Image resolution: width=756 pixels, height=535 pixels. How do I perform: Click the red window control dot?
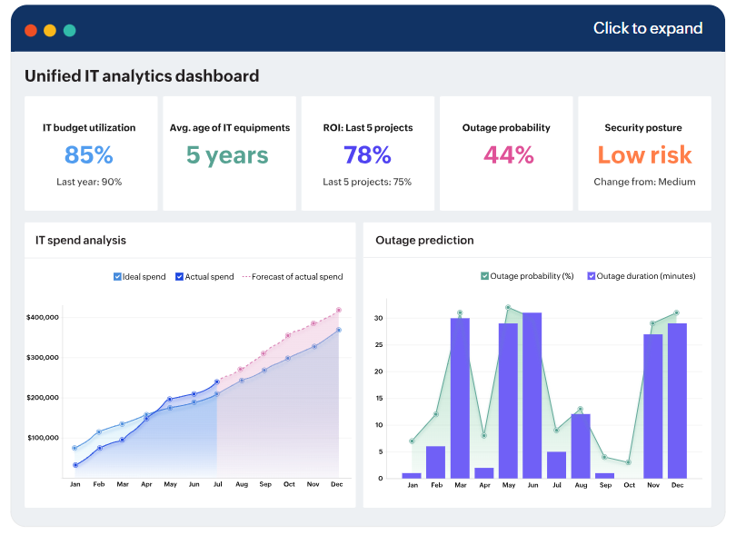pos(30,29)
